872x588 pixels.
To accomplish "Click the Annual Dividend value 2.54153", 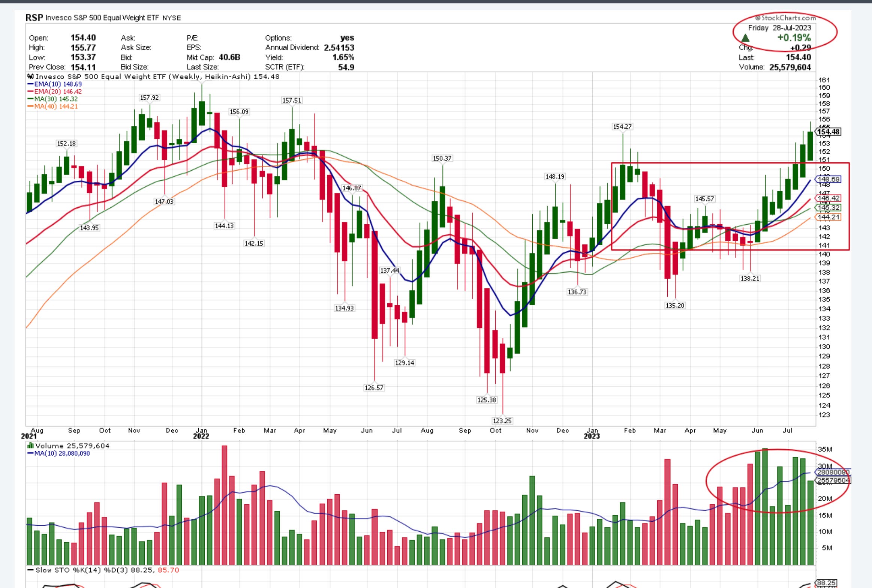I will [339, 48].
